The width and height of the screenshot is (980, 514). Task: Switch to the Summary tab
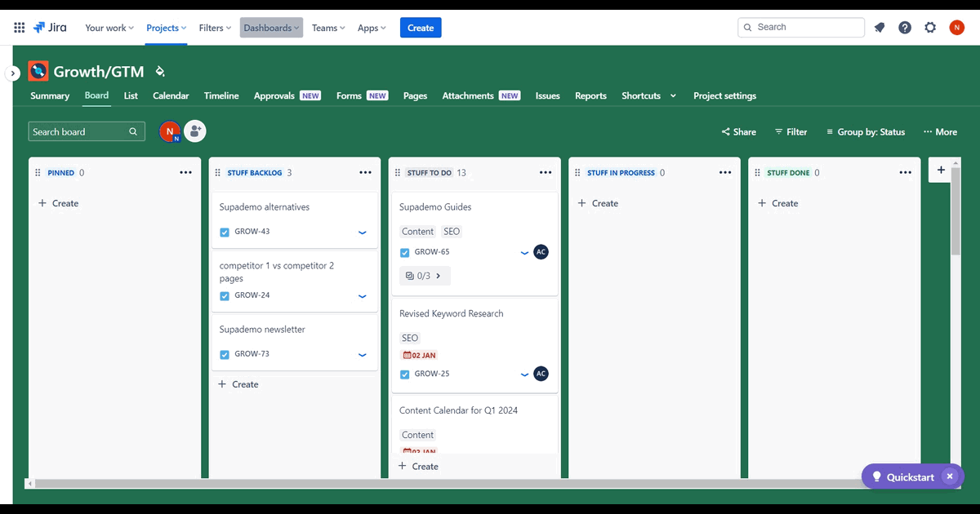50,95
